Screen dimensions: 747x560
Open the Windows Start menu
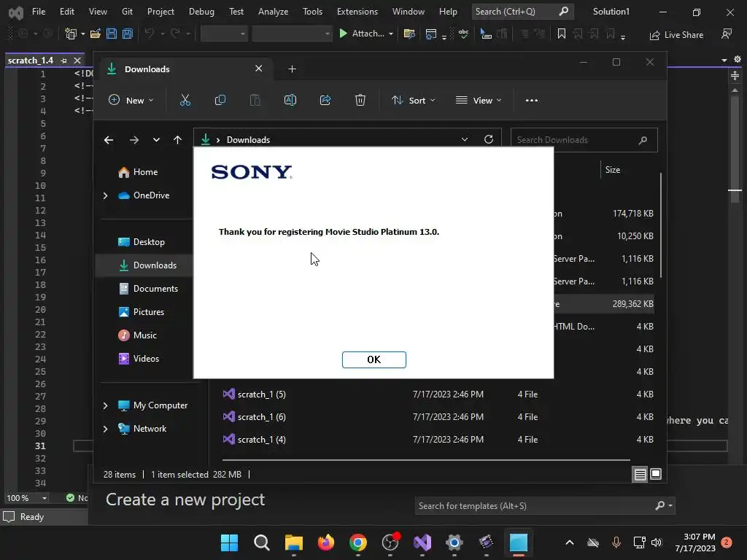(x=229, y=542)
